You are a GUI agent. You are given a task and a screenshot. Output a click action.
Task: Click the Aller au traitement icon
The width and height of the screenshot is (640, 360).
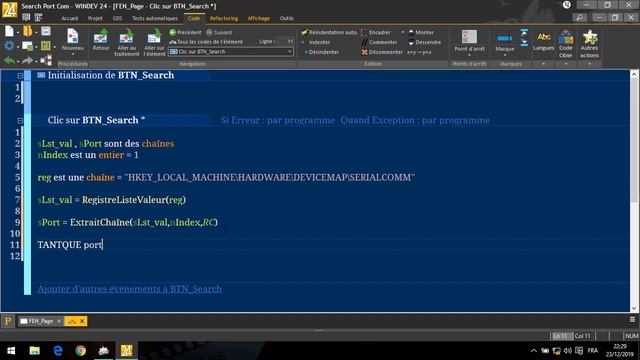pyautogui.click(x=127, y=37)
